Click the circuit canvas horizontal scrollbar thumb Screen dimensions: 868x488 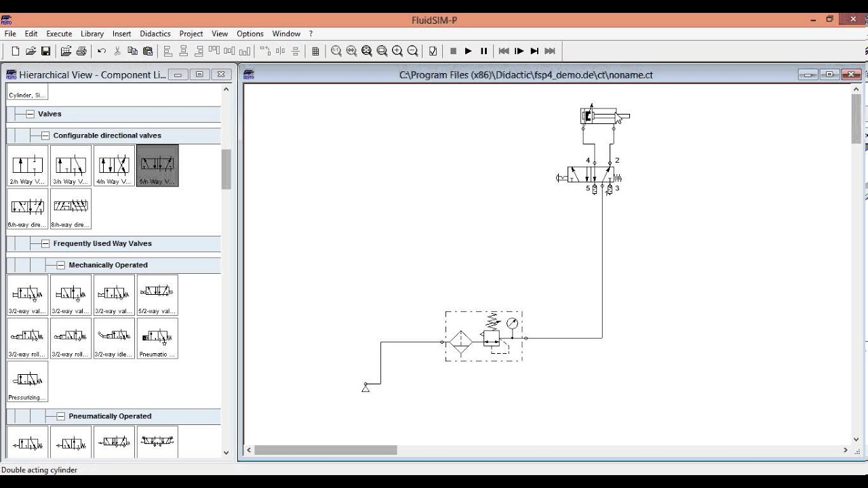(325, 450)
